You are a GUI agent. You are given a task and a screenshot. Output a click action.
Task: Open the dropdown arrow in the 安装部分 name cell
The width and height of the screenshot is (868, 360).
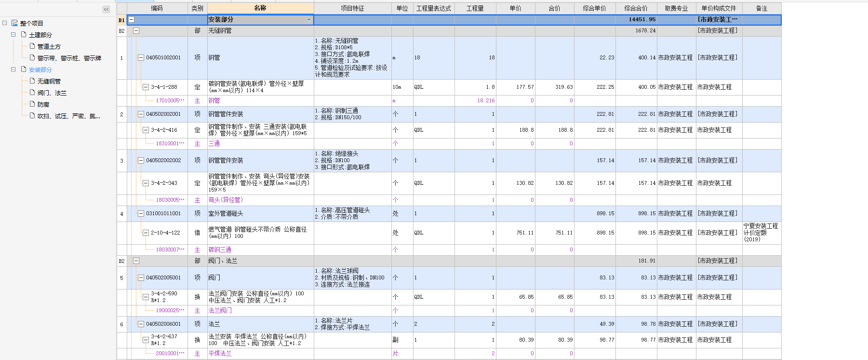(309, 20)
